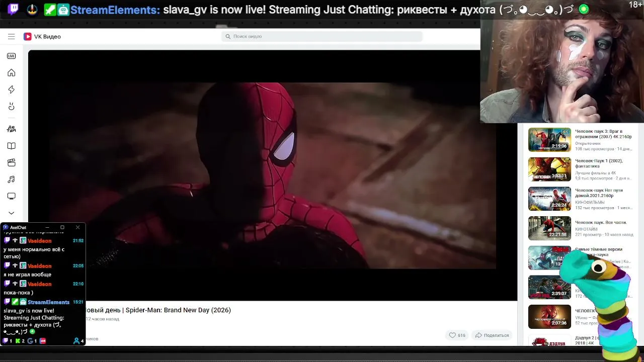Click the StreamElements robot badge in alert bar
Image resolution: width=644 pixels, height=362 pixels.
pyautogui.click(x=63, y=10)
